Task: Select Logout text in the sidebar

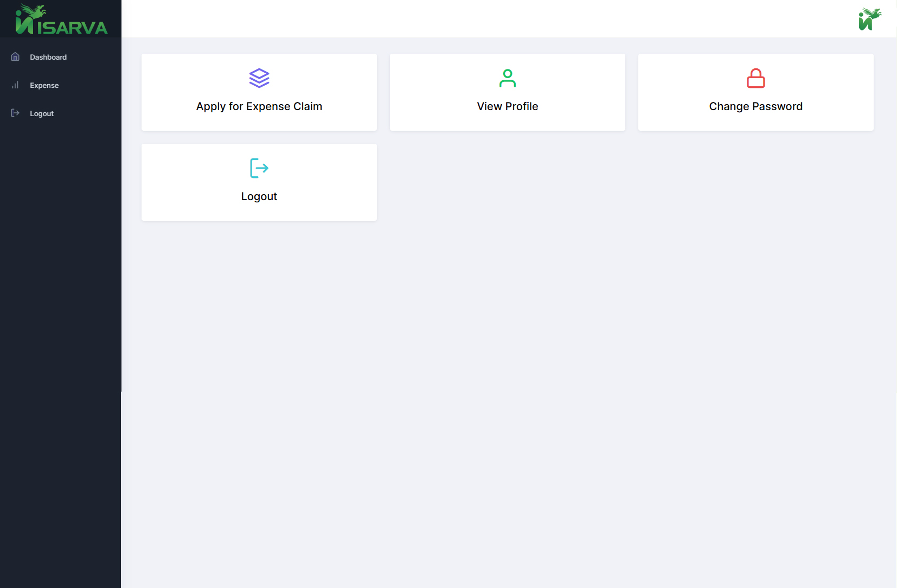Action: [42, 113]
